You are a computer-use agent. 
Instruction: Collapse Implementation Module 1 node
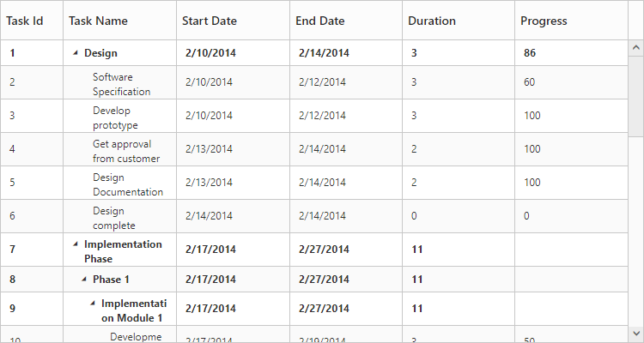pos(92,304)
